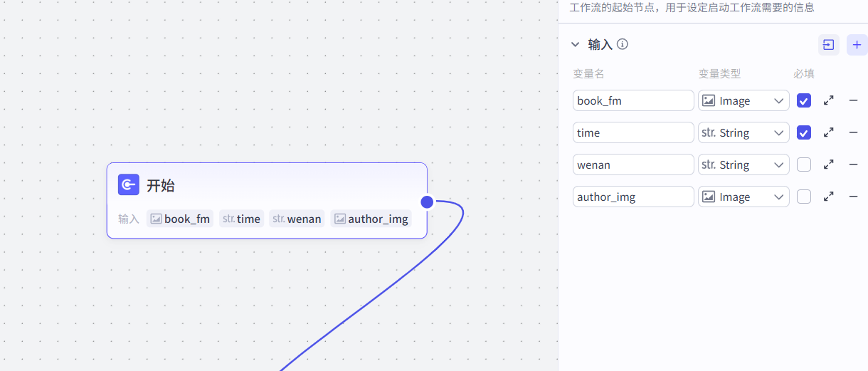Viewport: 868px width, 371px height.
Task: Uncheck the required box for book_fm
Action: [804, 100]
